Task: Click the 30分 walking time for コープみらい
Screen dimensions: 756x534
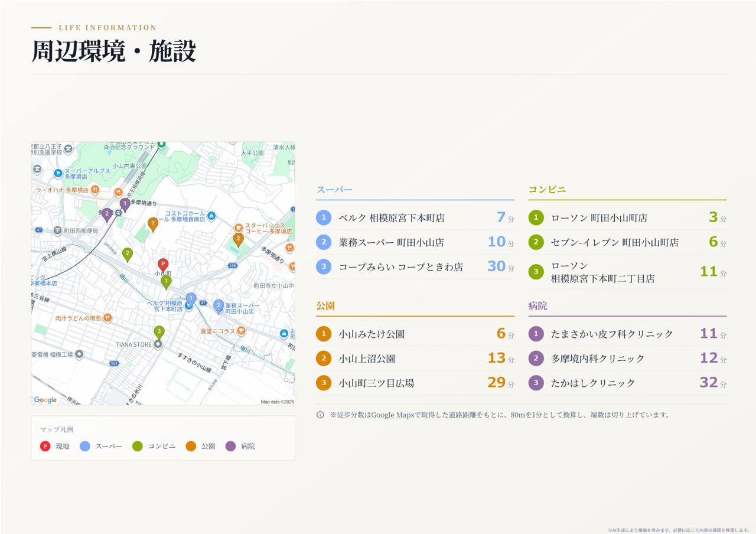Action: pyautogui.click(x=500, y=266)
